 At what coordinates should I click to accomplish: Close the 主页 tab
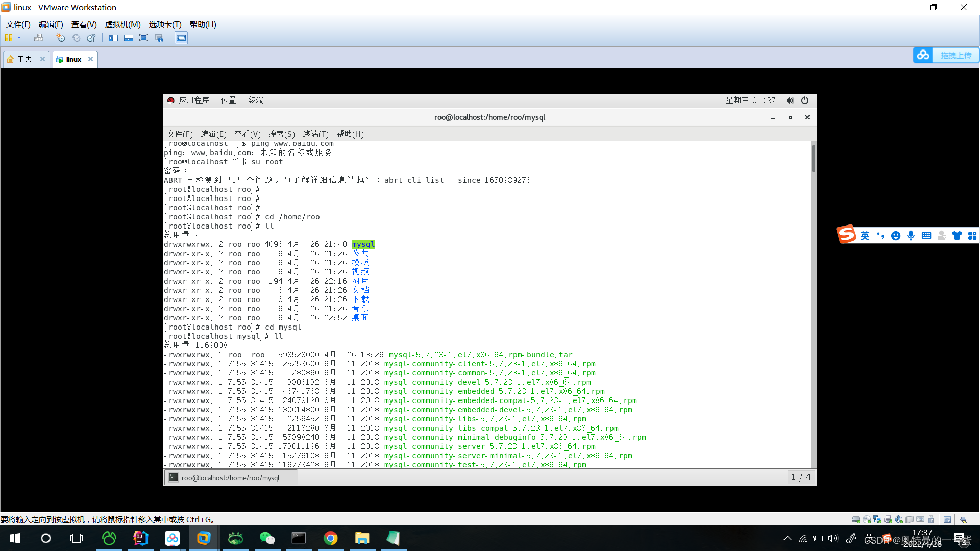coord(42,59)
